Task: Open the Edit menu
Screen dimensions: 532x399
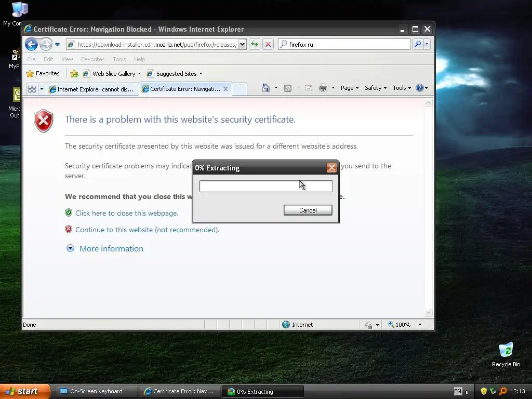Action: point(48,59)
